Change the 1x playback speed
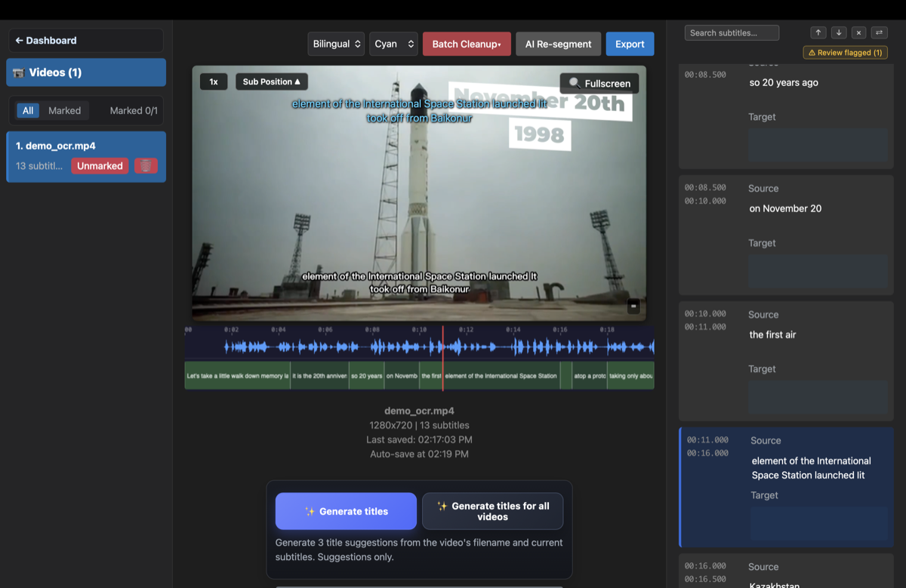The image size is (906, 588). click(214, 82)
